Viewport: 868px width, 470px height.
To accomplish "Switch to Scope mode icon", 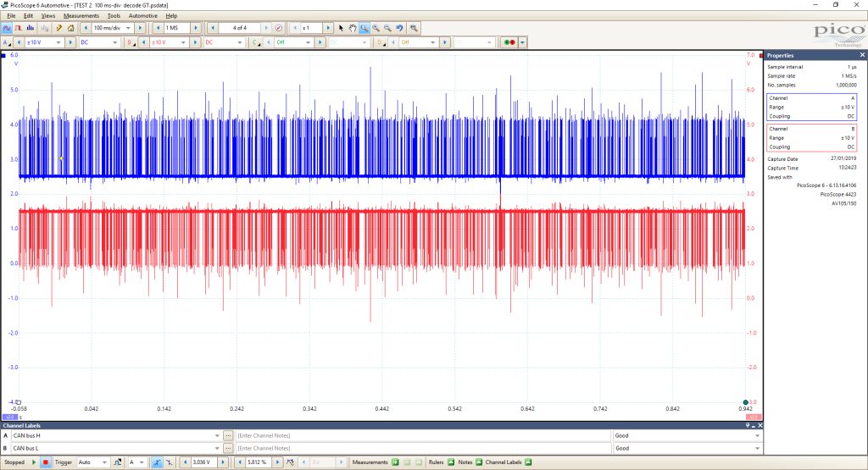I will tap(7, 28).
